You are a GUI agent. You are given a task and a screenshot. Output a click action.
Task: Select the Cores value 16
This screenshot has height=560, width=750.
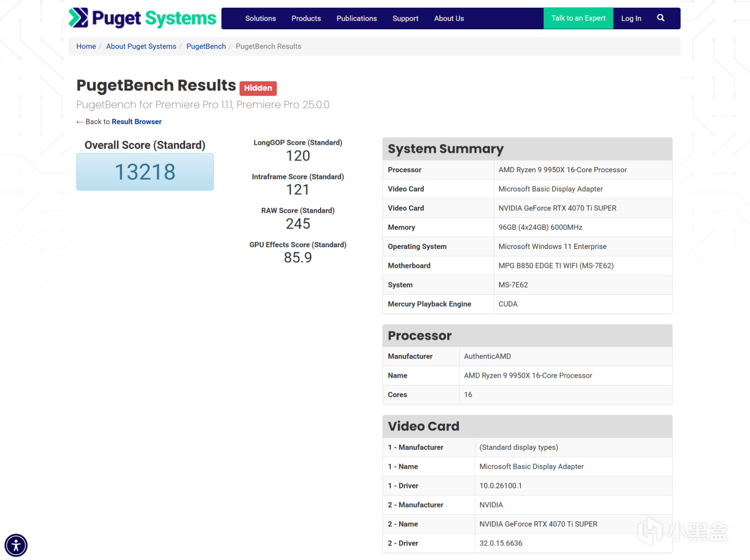[468, 395]
